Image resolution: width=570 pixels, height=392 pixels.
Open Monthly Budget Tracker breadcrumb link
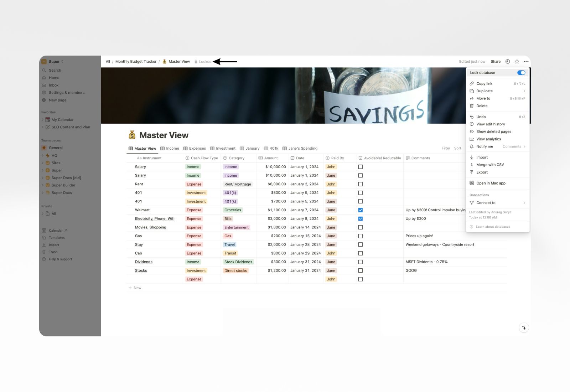[x=136, y=61]
